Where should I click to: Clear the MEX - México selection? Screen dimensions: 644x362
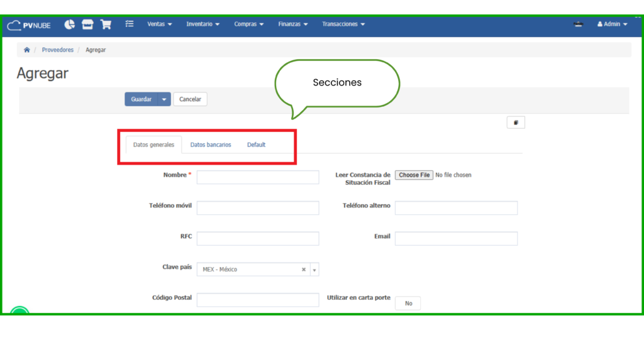click(x=304, y=270)
